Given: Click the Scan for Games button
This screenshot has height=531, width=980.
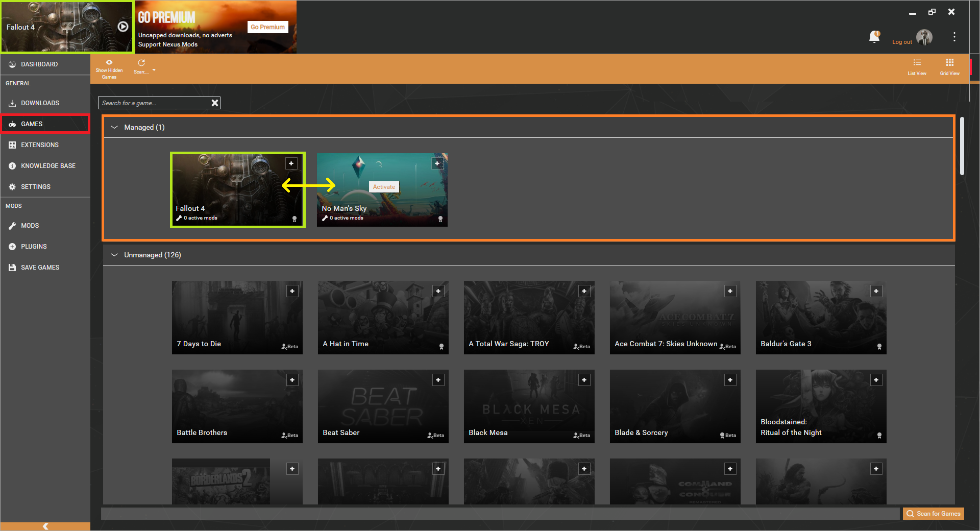Looking at the screenshot, I should click(933, 514).
